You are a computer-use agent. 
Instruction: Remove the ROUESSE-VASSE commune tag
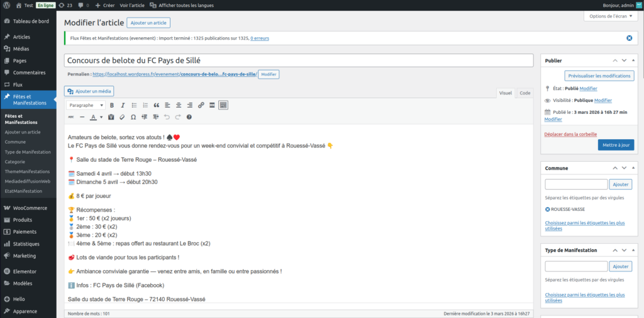548,209
